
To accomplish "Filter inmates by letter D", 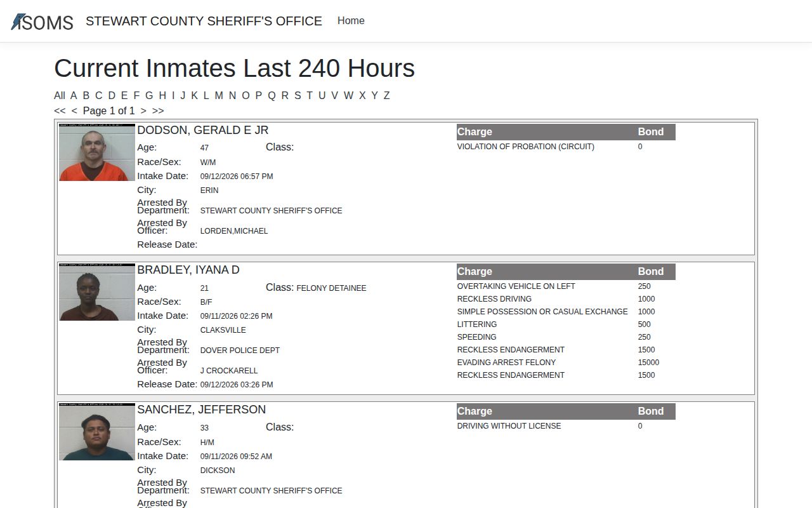I will pos(112,95).
